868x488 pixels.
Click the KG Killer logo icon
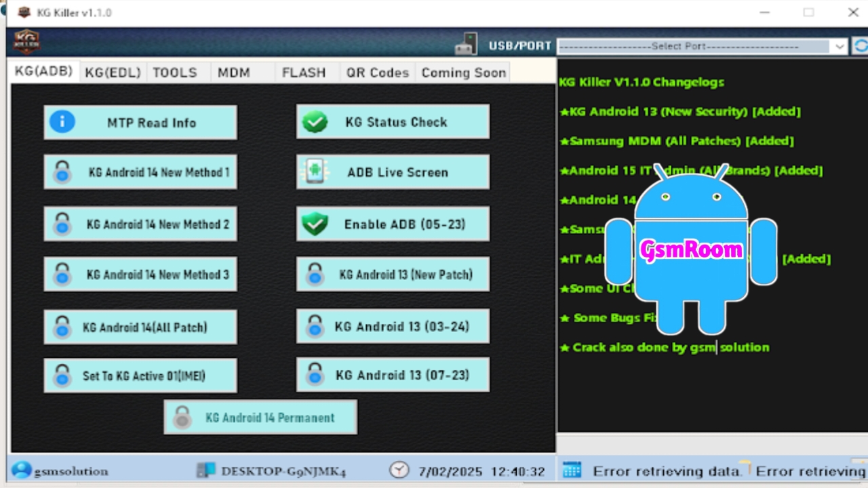[26, 42]
